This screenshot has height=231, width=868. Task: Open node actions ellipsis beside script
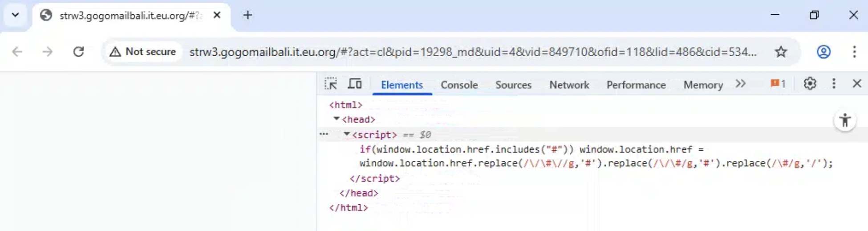click(x=324, y=134)
